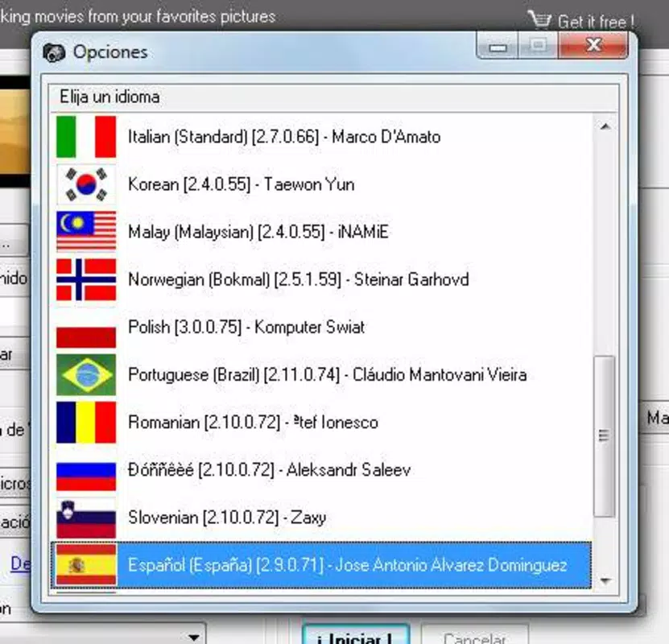Click the Russian flag icon
The image size is (669, 644).
[x=86, y=470]
